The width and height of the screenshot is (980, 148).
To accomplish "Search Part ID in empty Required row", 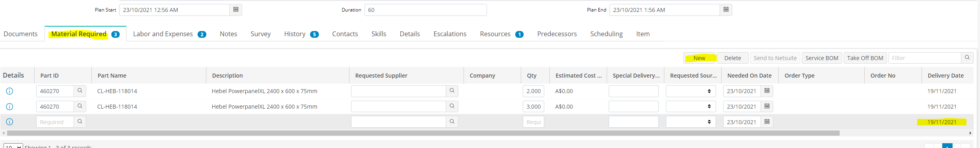I will (80, 122).
